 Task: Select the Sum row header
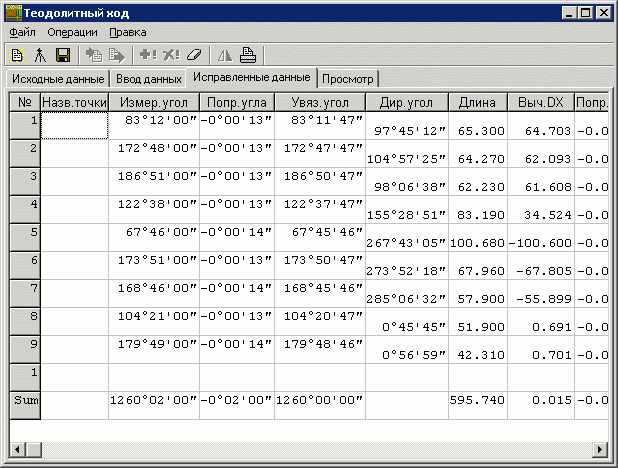coord(25,406)
